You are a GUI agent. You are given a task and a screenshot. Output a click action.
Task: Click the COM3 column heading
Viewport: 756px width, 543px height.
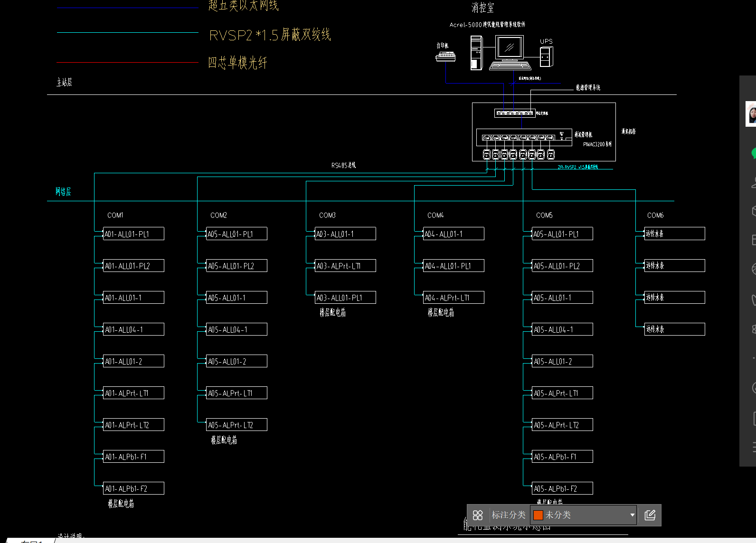327,215
